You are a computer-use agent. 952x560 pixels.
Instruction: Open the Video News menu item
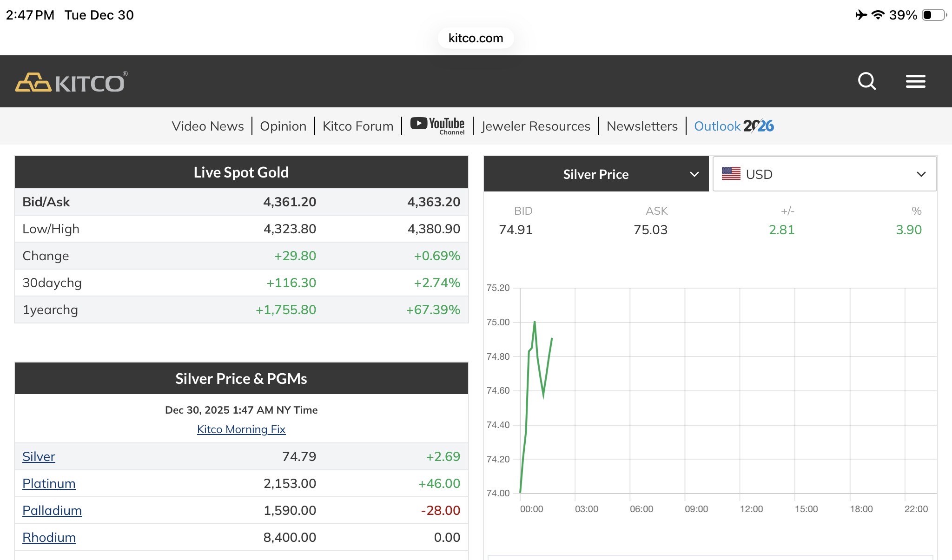pyautogui.click(x=207, y=126)
